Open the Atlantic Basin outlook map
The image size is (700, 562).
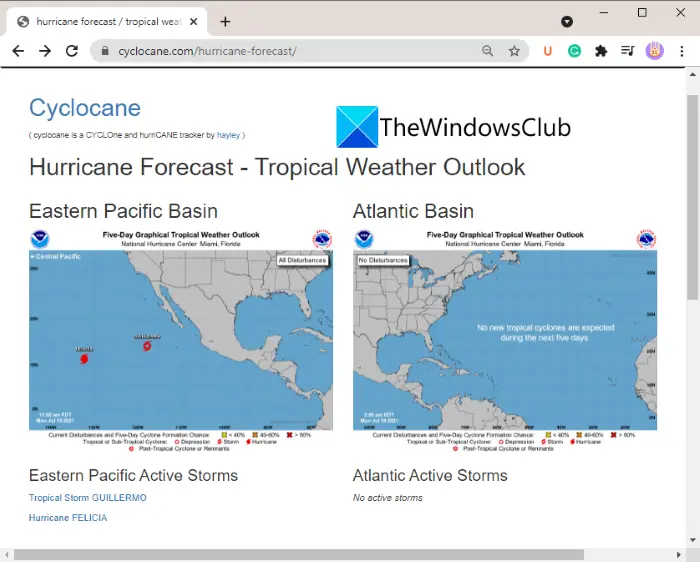(x=505, y=341)
